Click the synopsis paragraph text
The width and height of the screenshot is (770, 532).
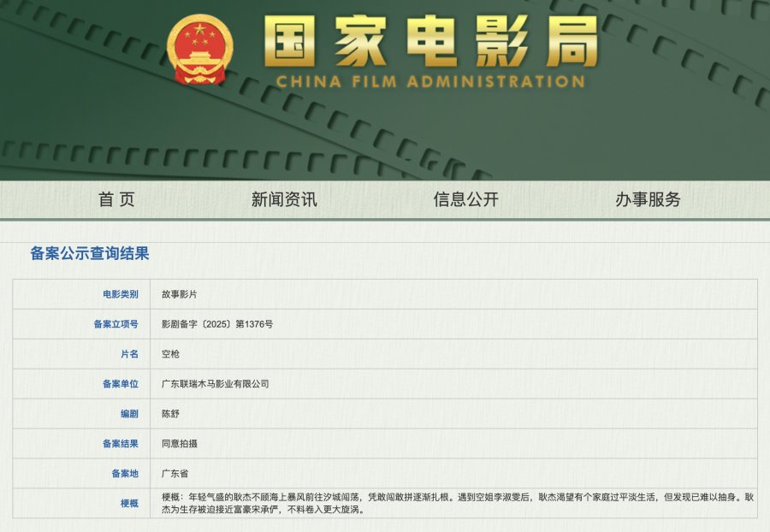pyautogui.click(x=453, y=503)
